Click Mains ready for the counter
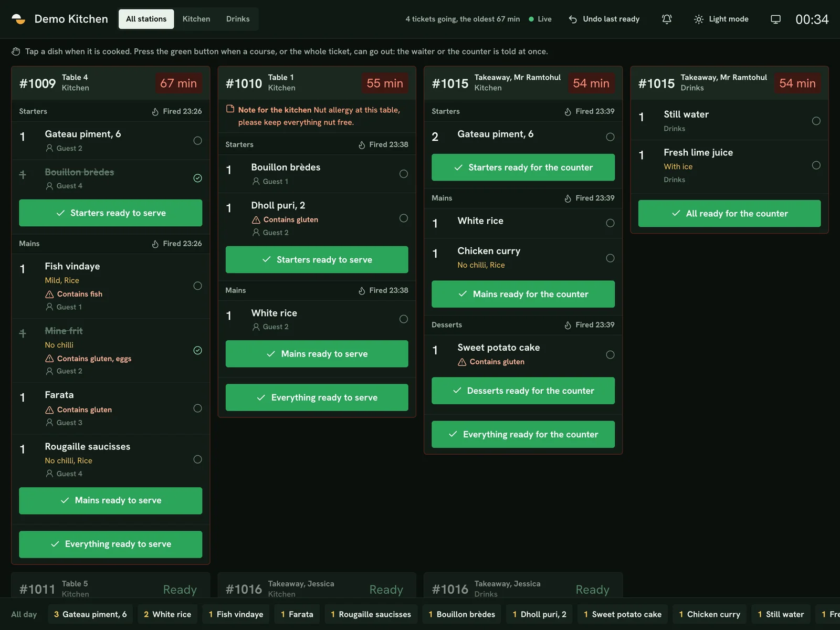The height and width of the screenshot is (630, 840). (x=523, y=294)
